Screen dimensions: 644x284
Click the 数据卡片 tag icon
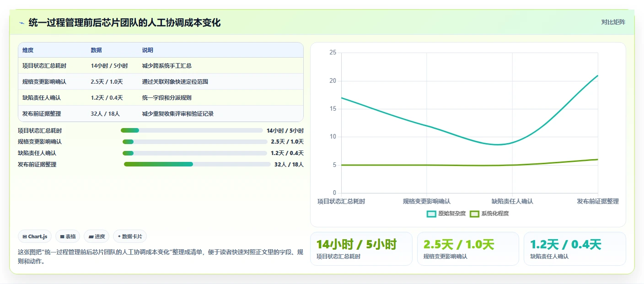coord(119,236)
